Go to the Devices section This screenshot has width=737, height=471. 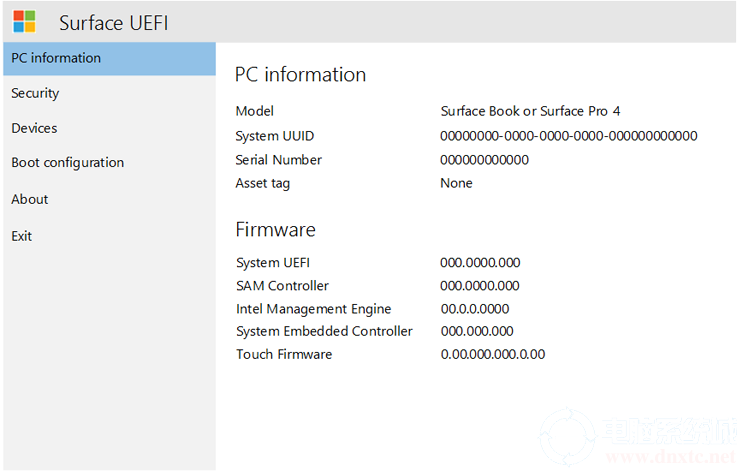click(x=34, y=128)
